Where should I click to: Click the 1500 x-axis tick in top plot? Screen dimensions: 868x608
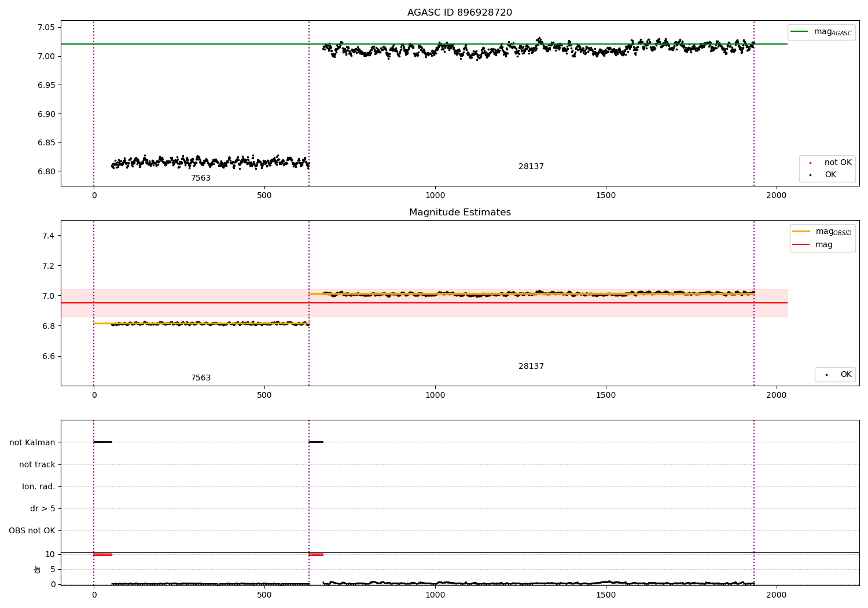606,195
